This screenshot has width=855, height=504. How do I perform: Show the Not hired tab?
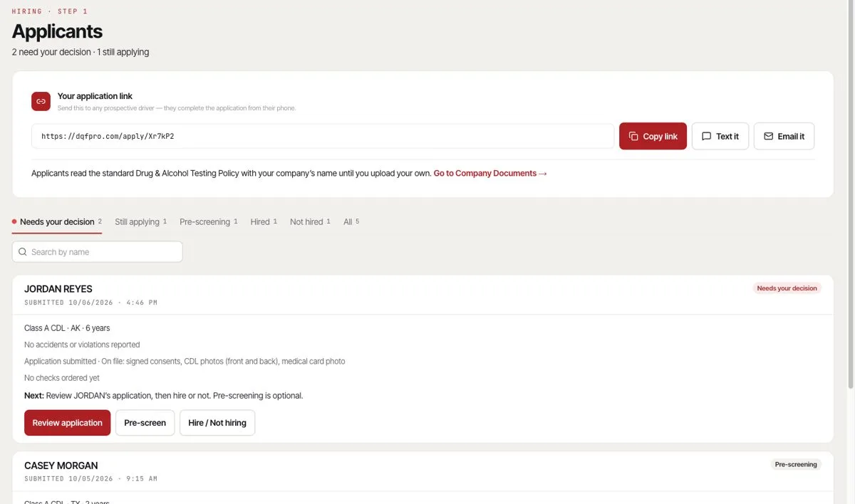(x=310, y=222)
